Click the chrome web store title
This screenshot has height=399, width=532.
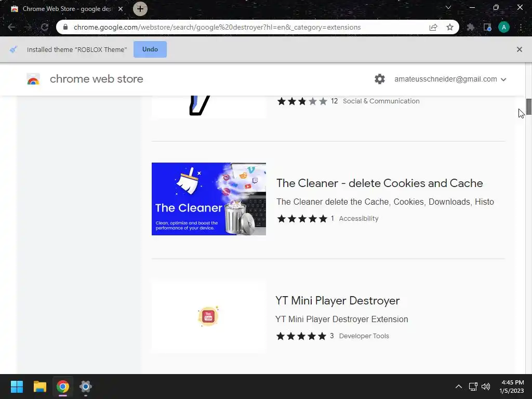(96, 79)
